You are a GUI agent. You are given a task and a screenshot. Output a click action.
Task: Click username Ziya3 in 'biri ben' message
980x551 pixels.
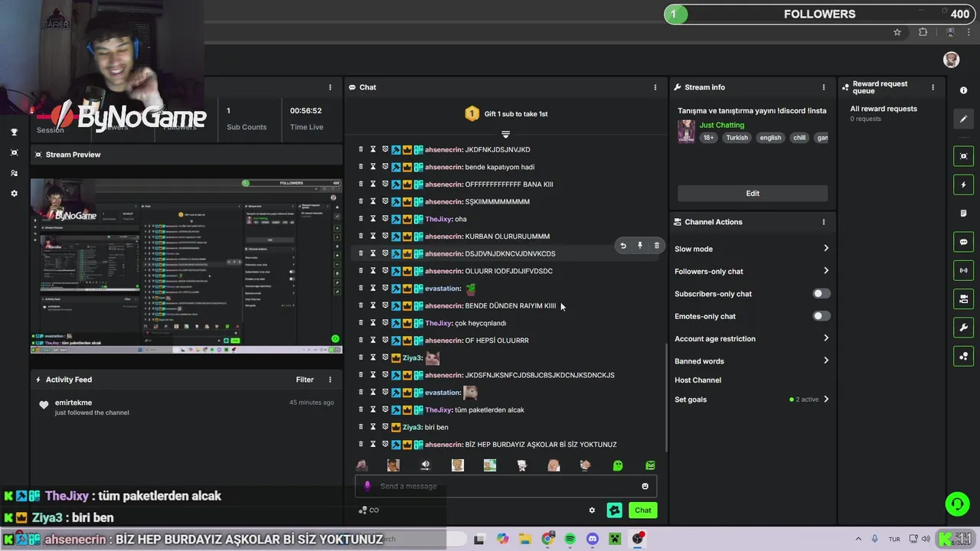(412, 427)
